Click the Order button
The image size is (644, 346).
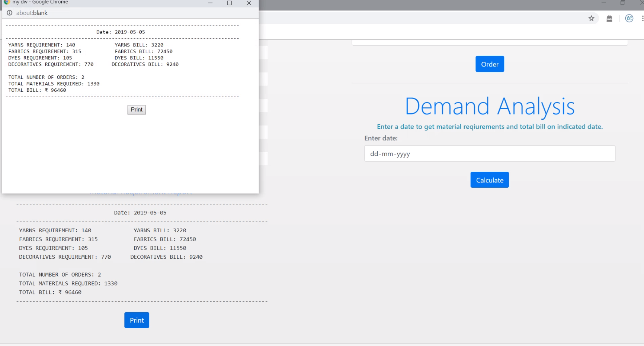[490, 64]
